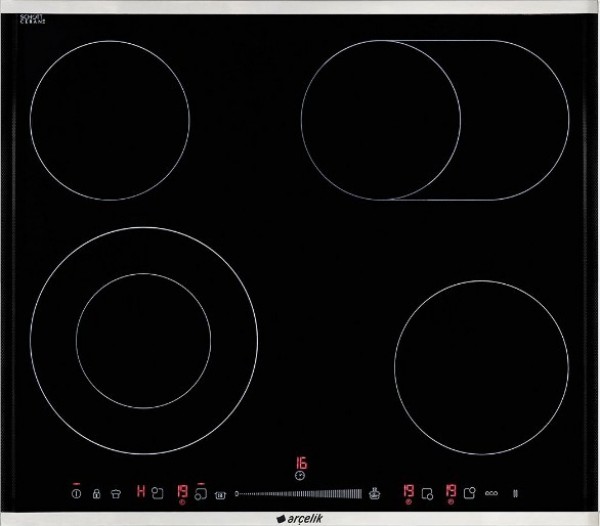The height and width of the screenshot is (526, 600).
Task: Tap the power on/off touch key
Action: coord(76,494)
